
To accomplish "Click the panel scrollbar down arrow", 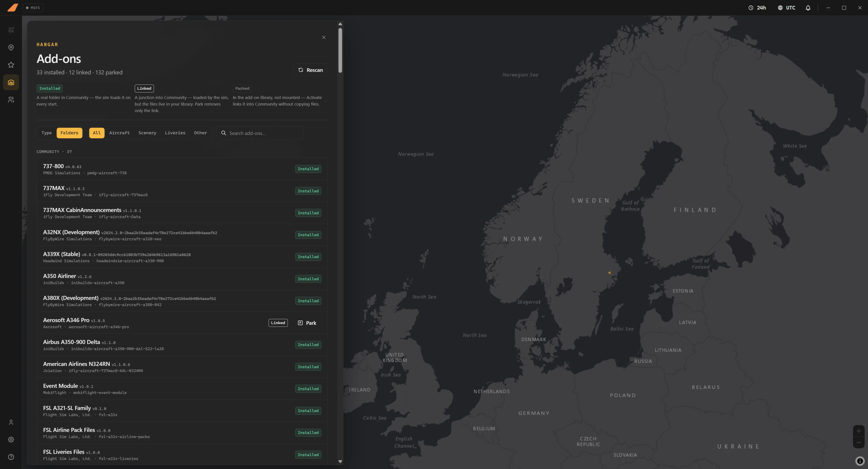I will click(x=340, y=462).
